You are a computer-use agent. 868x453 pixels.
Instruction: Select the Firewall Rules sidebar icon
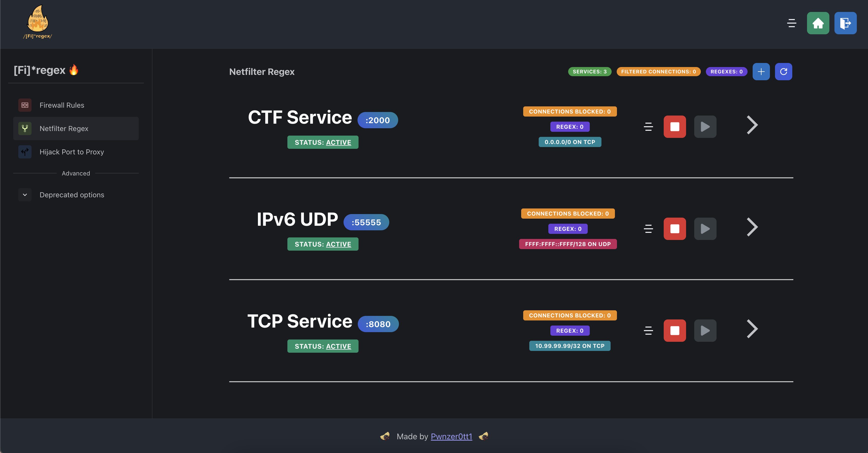pos(25,105)
